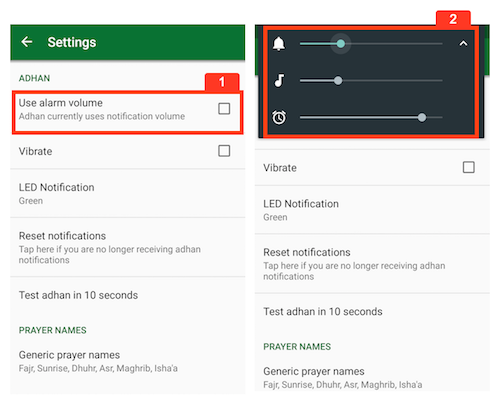Go back using the Settings arrow

(x=27, y=42)
